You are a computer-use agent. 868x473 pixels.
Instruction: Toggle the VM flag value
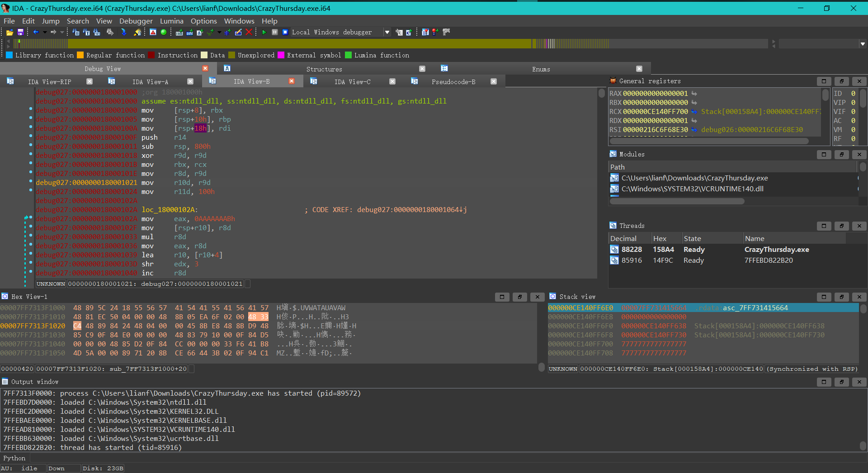point(853,130)
